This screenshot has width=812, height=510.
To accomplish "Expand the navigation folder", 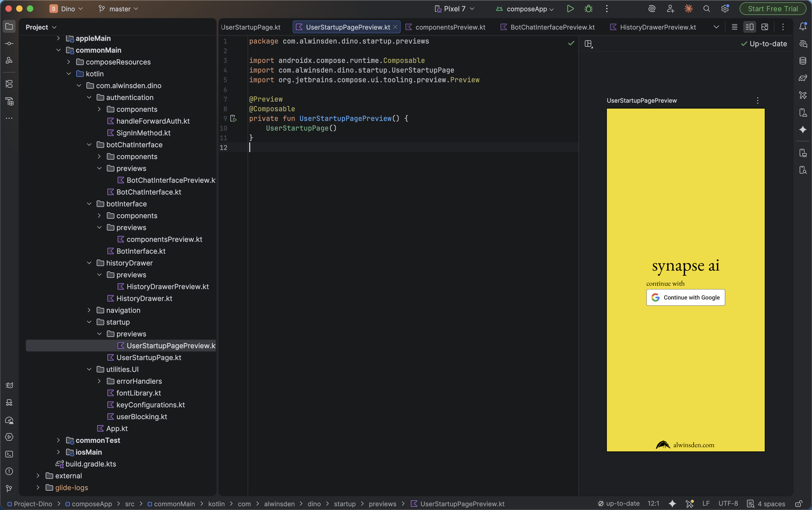I will point(89,310).
